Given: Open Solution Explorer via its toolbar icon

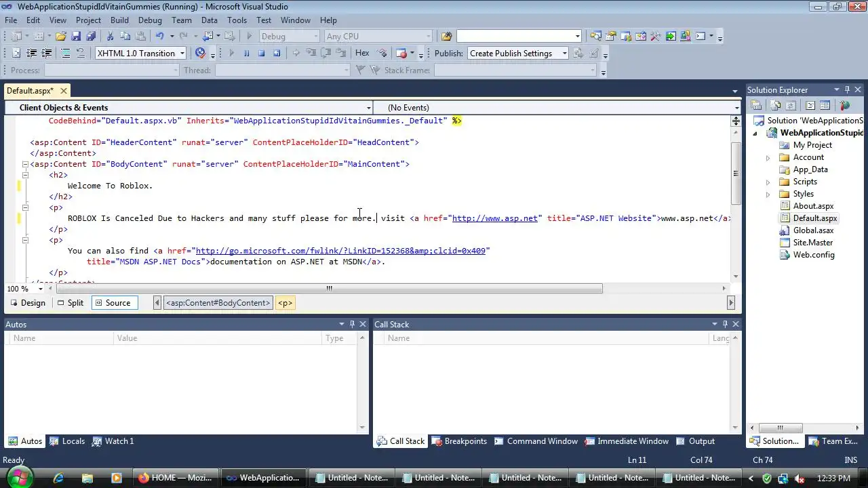Looking at the screenshot, I should point(595,36).
